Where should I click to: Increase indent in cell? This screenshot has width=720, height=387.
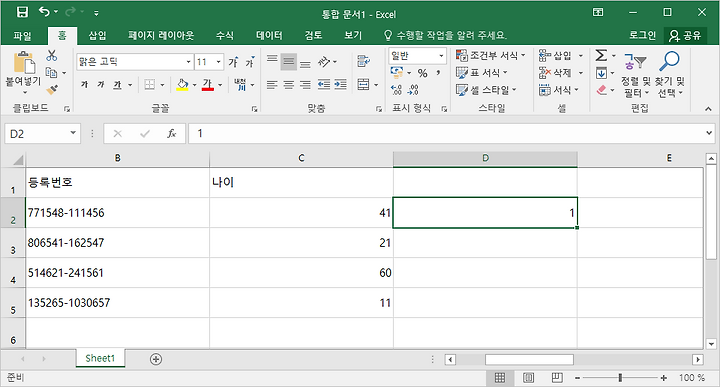(340, 84)
